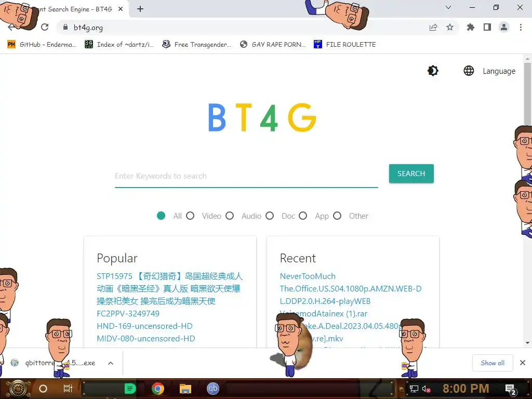Open the Chrome extensions puzzle icon
Image resolution: width=532 pixels, height=399 pixels.
(470, 27)
